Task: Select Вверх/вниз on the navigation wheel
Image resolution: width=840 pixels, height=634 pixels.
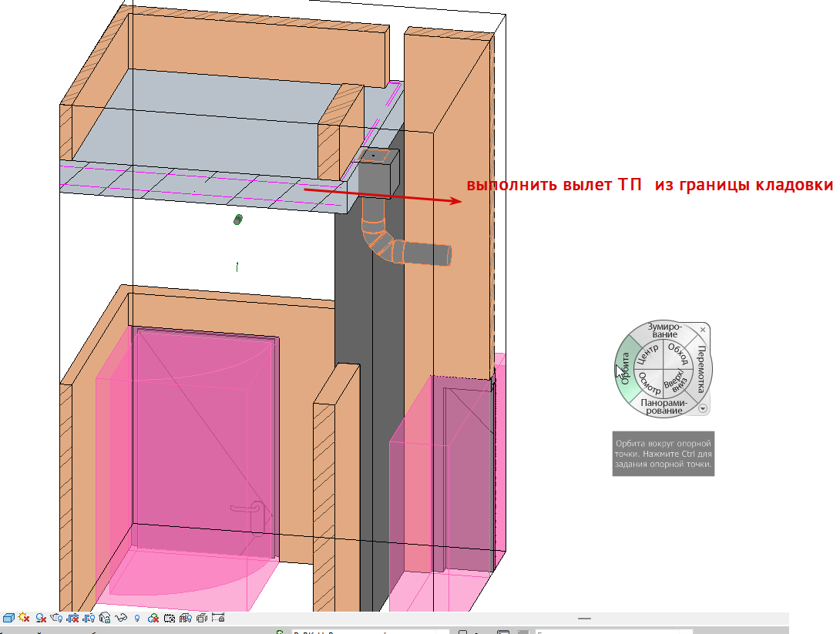Action: click(676, 382)
